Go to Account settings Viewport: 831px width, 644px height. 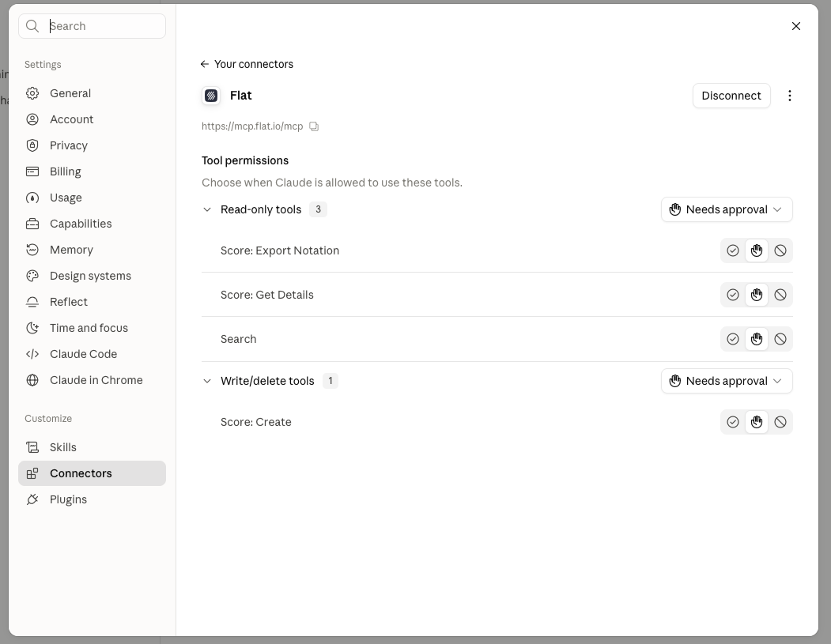click(93, 119)
